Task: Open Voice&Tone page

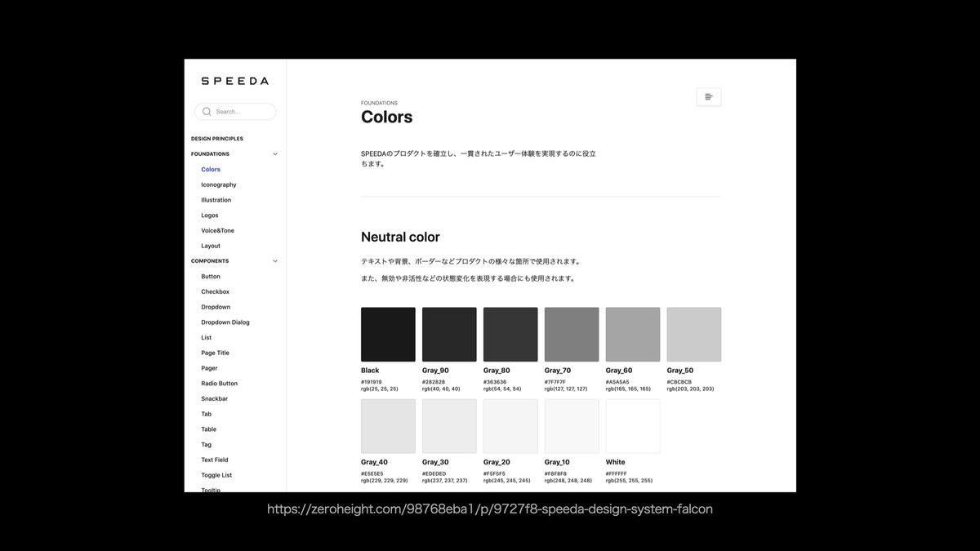Action: point(217,231)
